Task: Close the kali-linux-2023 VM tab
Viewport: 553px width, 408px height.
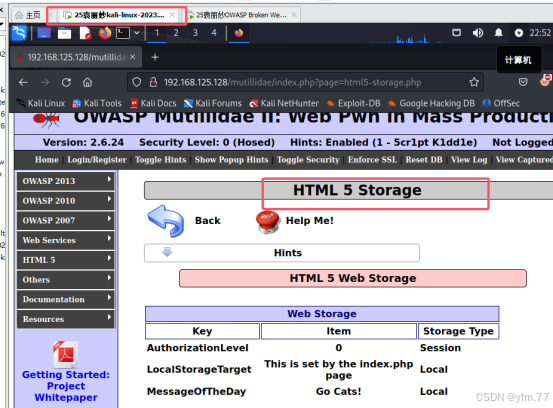Action: click(172, 15)
